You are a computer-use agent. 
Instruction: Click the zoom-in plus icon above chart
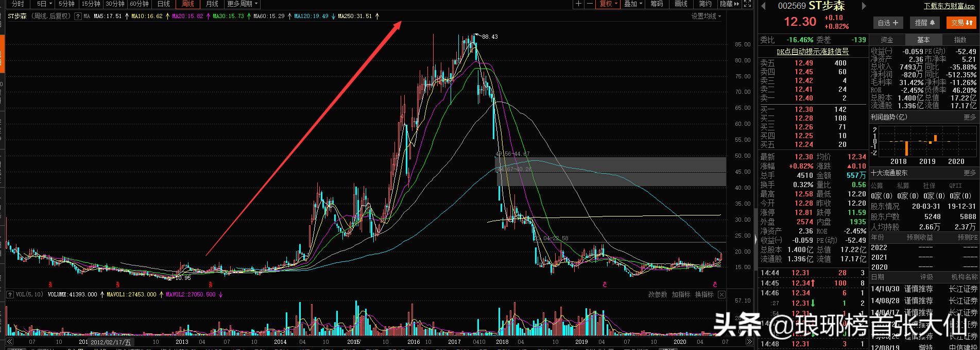[x=578, y=4]
